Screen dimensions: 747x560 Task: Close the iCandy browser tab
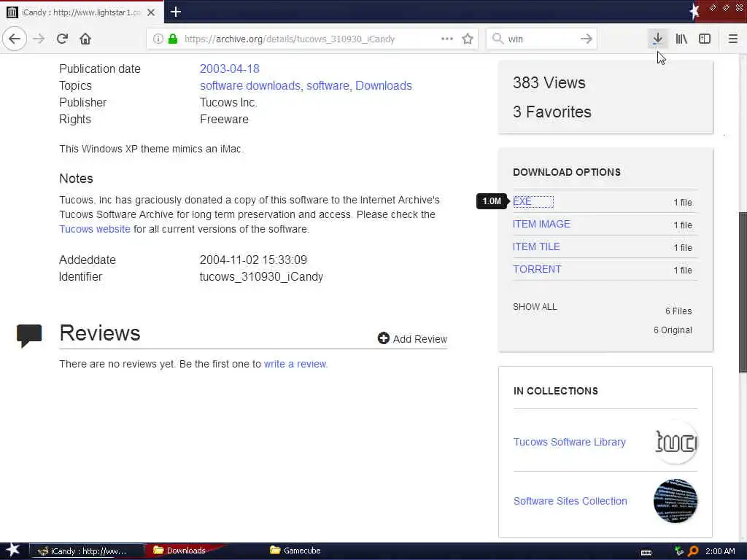151,12
